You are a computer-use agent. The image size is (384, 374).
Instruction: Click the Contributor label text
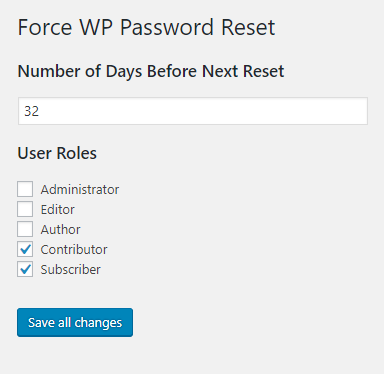click(x=74, y=250)
